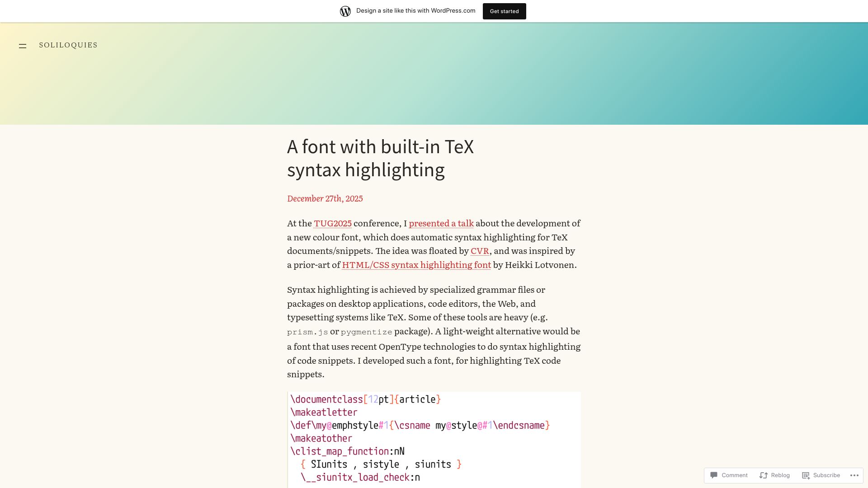Open the presented a talk link
868x488 pixels.
tap(441, 223)
